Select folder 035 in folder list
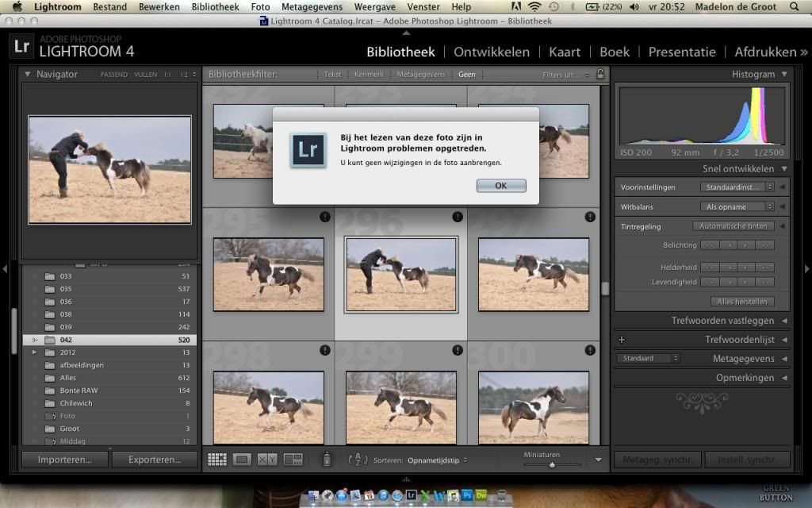The height and width of the screenshot is (508, 812). (109, 289)
